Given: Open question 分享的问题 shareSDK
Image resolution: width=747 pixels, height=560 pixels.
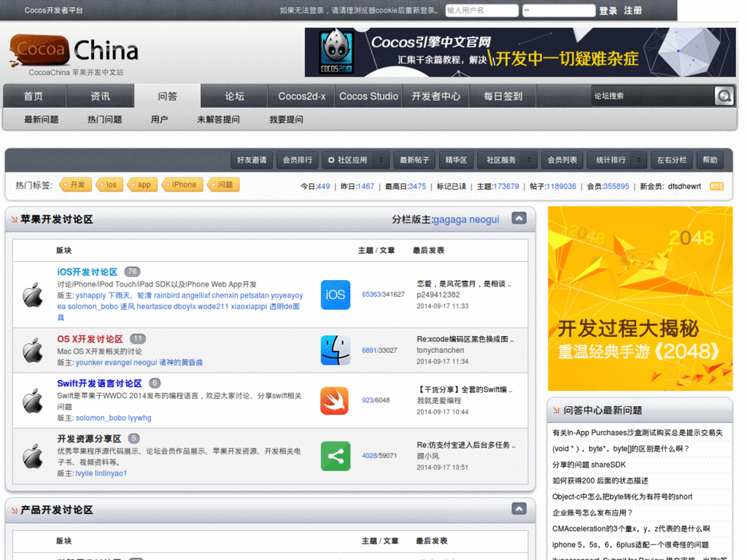Looking at the screenshot, I should (589, 464).
